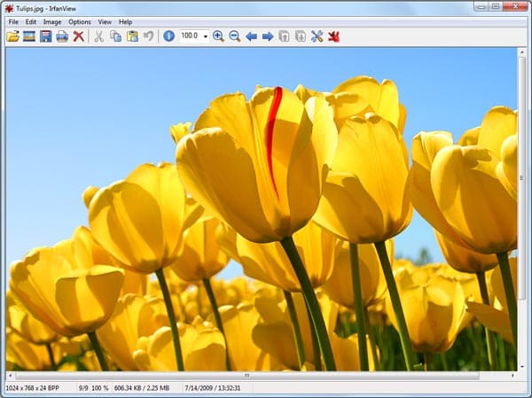The width and height of the screenshot is (532, 398).
Task: Print the image using the printer icon
Action: 62,36
